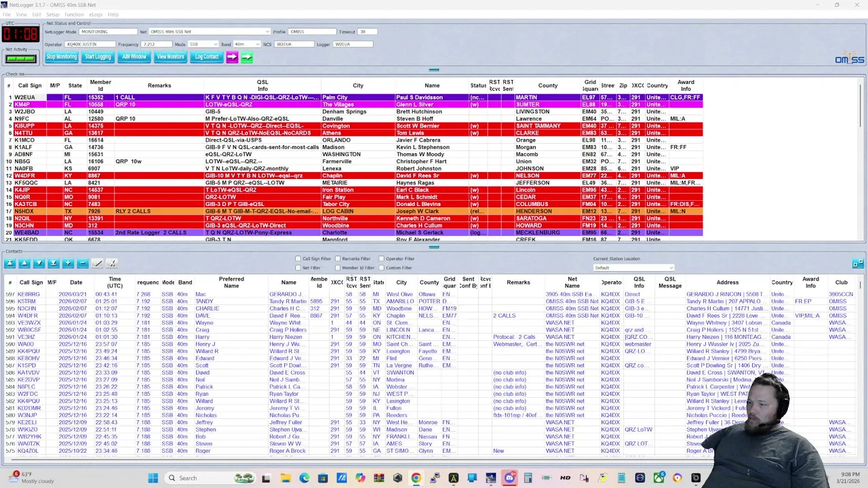
Task: Open the eLogs menu
Action: click(95, 14)
